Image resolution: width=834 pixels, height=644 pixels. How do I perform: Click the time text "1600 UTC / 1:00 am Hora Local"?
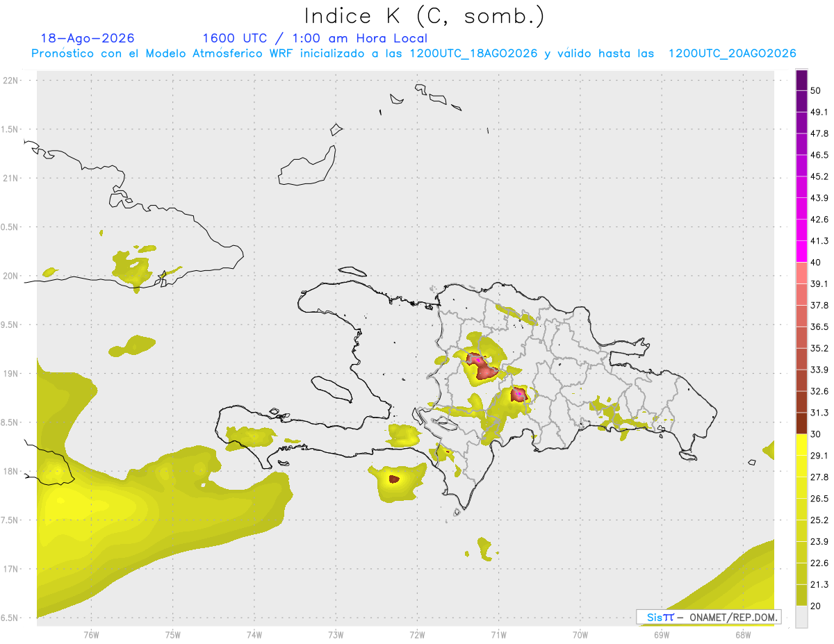[315, 38]
